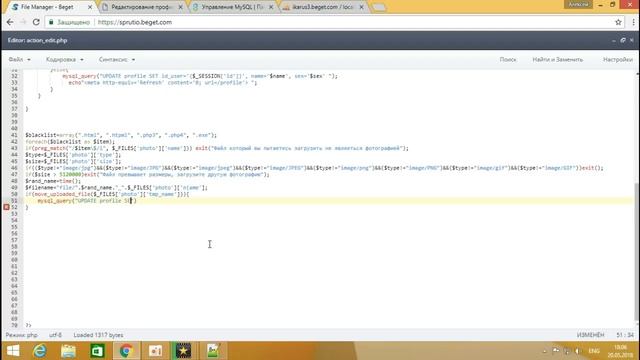Close the editor action_edit.php panel
The height and width of the screenshot is (360, 640).
pos(631,40)
